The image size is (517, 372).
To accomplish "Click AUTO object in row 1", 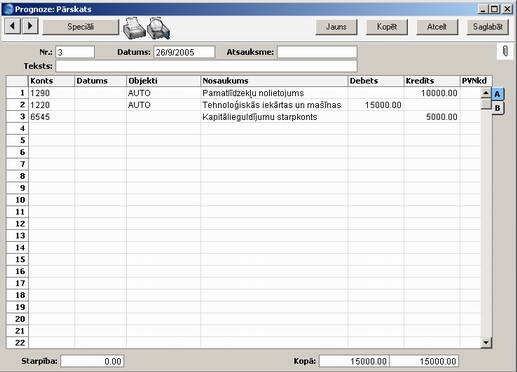I will coord(163,93).
